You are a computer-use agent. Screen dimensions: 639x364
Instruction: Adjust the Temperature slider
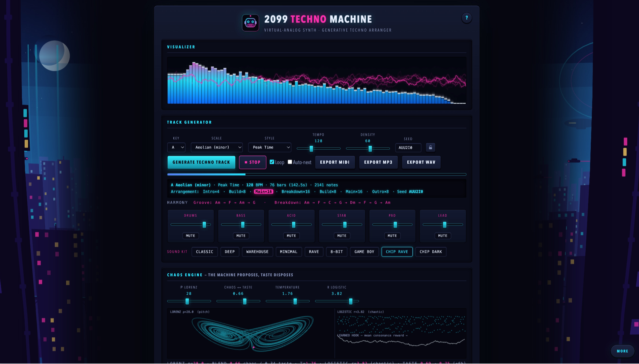pos(287,301)
